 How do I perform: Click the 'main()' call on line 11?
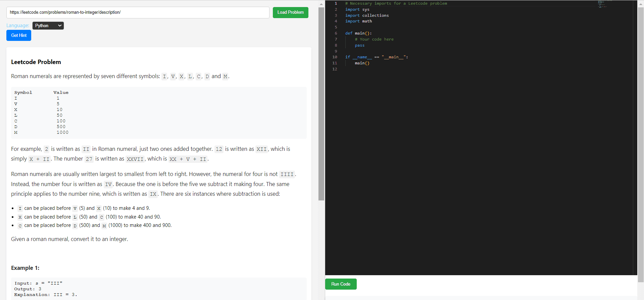tap(362, 63)
